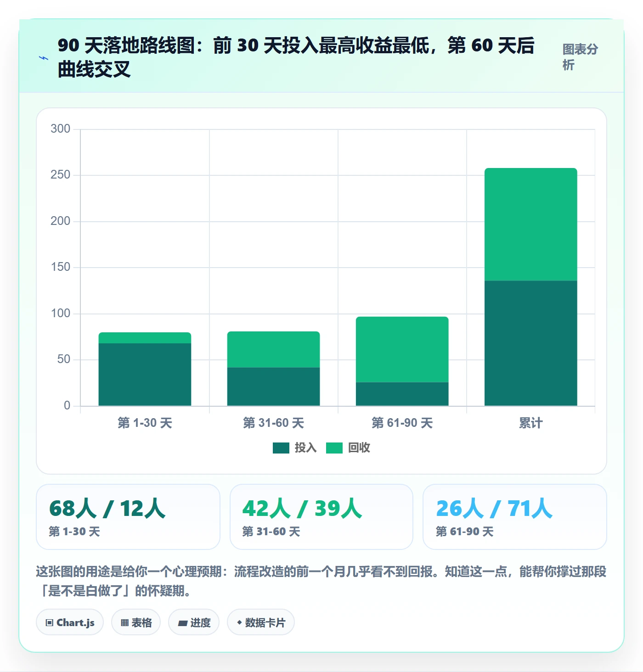
Task: Click the 50 value on the y-axis
Action: click(64, 359)
